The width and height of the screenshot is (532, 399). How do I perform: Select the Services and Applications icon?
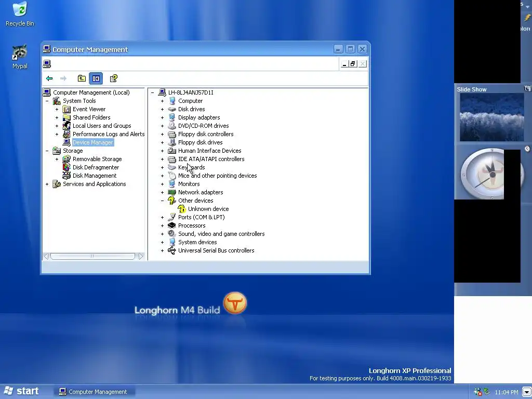click(x=57, y=184)
